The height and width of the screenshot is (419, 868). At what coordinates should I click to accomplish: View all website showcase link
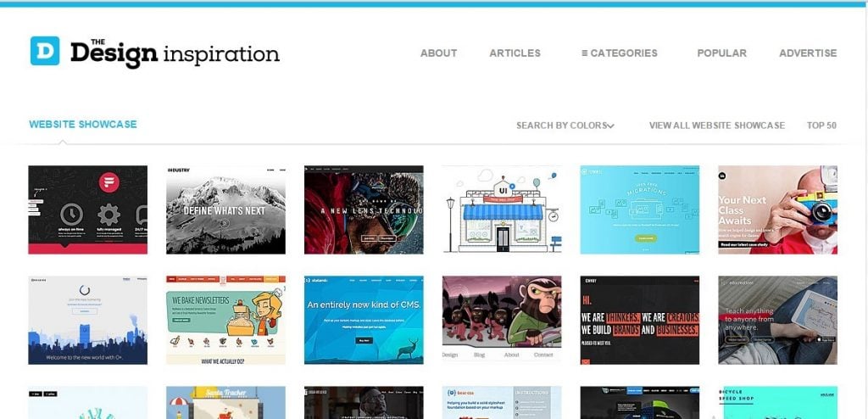(x=717, y=126)
